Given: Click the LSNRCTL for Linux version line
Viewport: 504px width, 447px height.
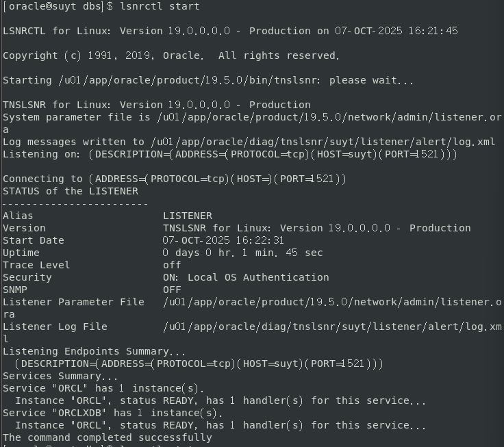Looking at the screenshot, I should tap(230, 31).
